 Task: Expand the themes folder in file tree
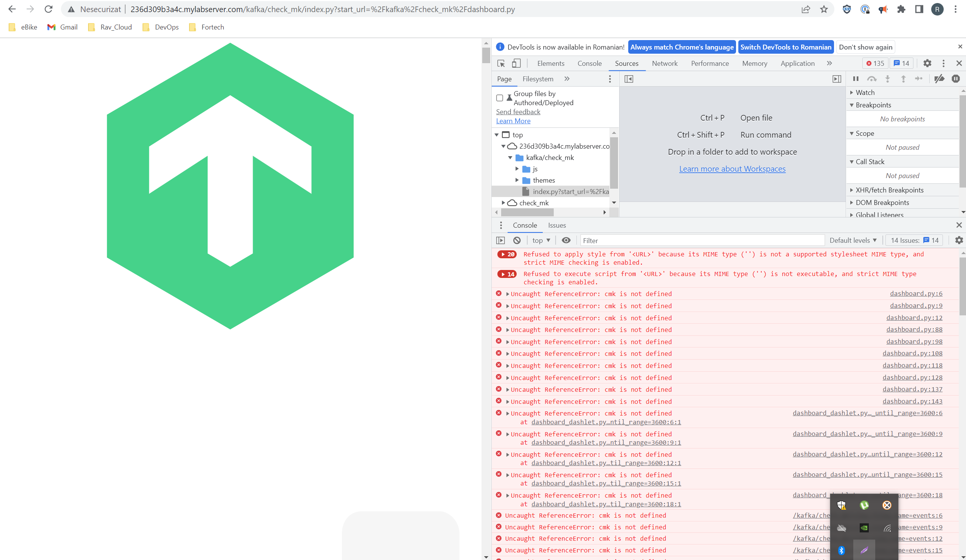(x=517, y=180)
